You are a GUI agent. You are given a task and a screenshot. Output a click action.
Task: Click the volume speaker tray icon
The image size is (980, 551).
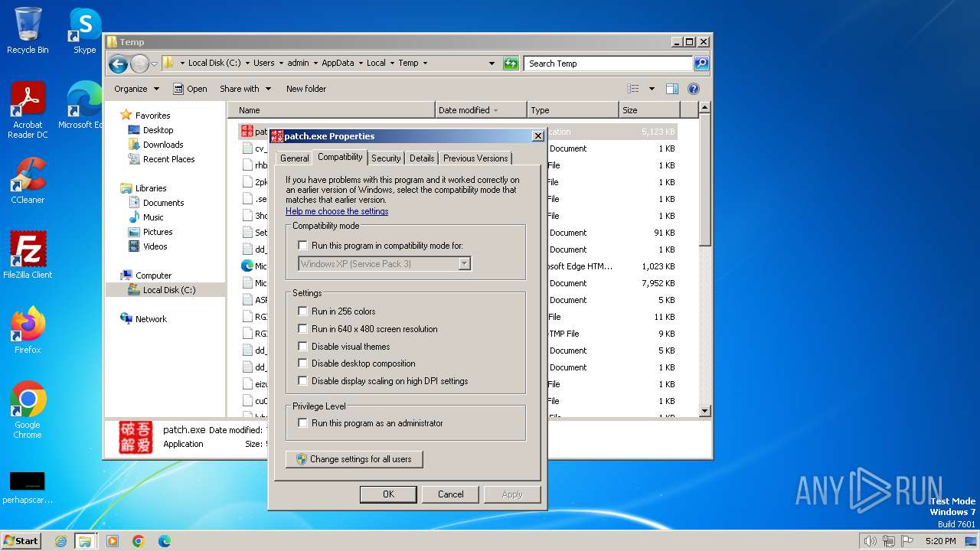click(x=870, y=541)
